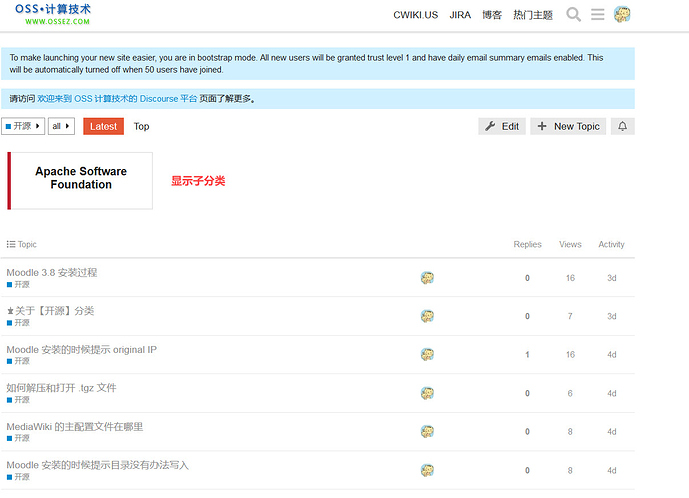Click the Edit category button
689x498 pixels.
point(502,127)
